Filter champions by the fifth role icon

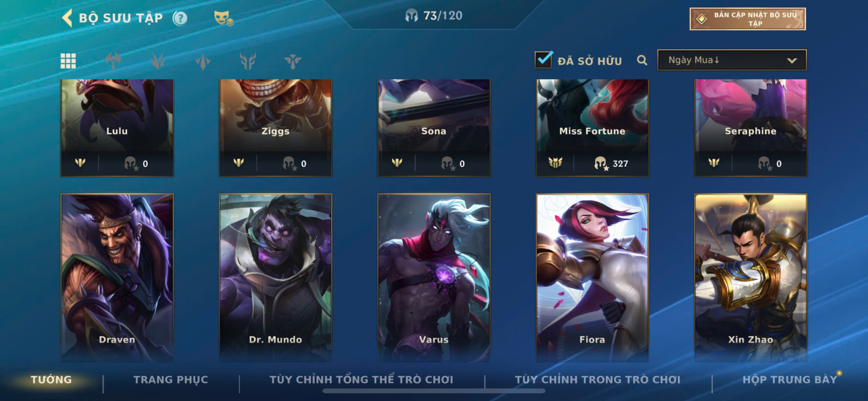293,61
